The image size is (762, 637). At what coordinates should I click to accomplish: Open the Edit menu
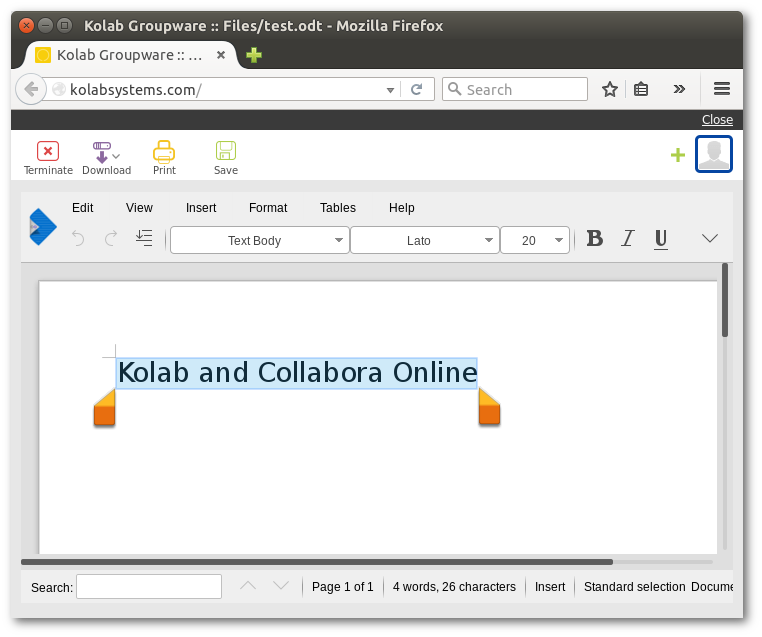(83, 207)
